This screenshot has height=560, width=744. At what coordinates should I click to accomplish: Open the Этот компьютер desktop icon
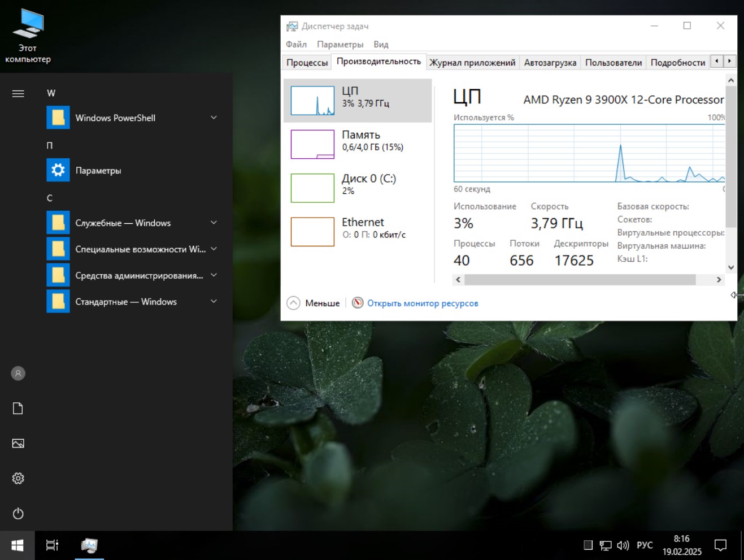pyautogui.click(x=28, y=36)
